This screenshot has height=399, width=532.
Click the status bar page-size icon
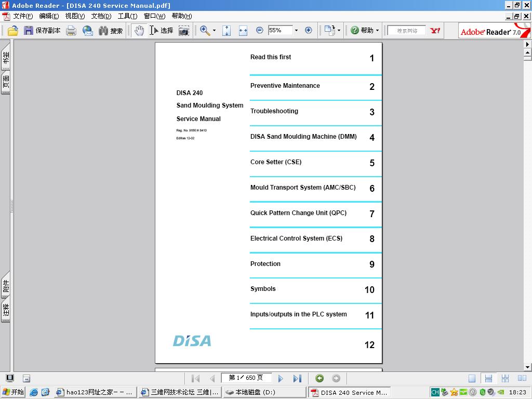tap(26, 378)
